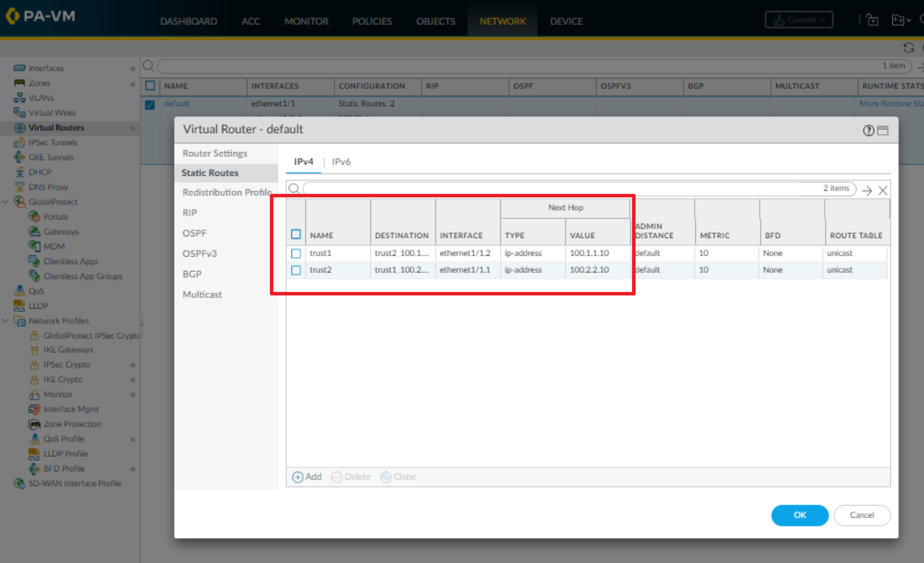This screenshot has width=924, height=563.
Task: Click the IKE Gateways icon in sidebar
Action: [x=34, y=350]
